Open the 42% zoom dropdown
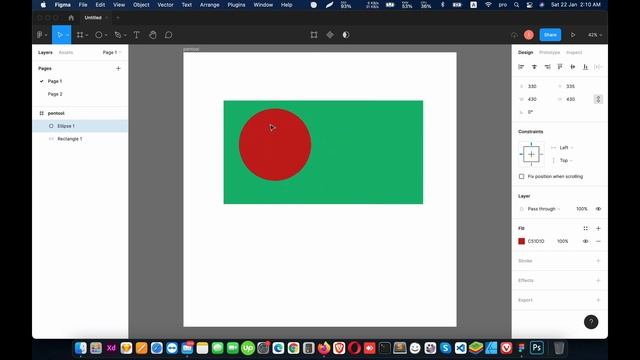This screenshot has width=640, height=360. click(x=595, y=35)
